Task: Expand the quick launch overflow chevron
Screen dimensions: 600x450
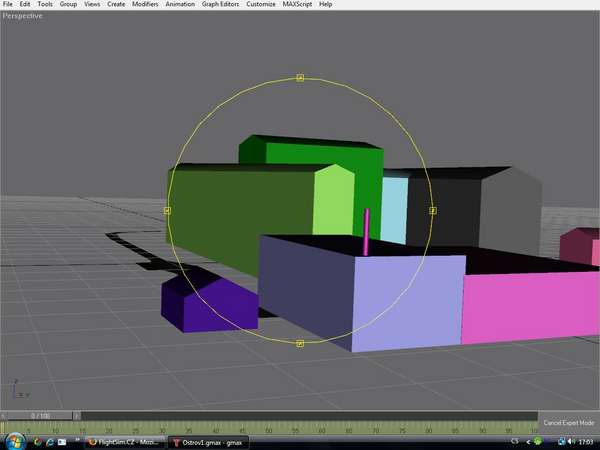Action: (77, 440)
